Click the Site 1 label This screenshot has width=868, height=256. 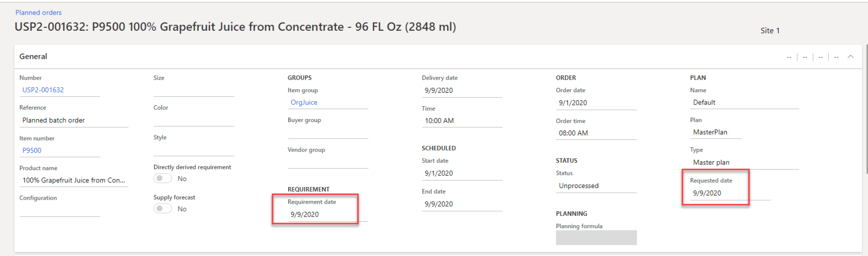(x=770, y=31)
